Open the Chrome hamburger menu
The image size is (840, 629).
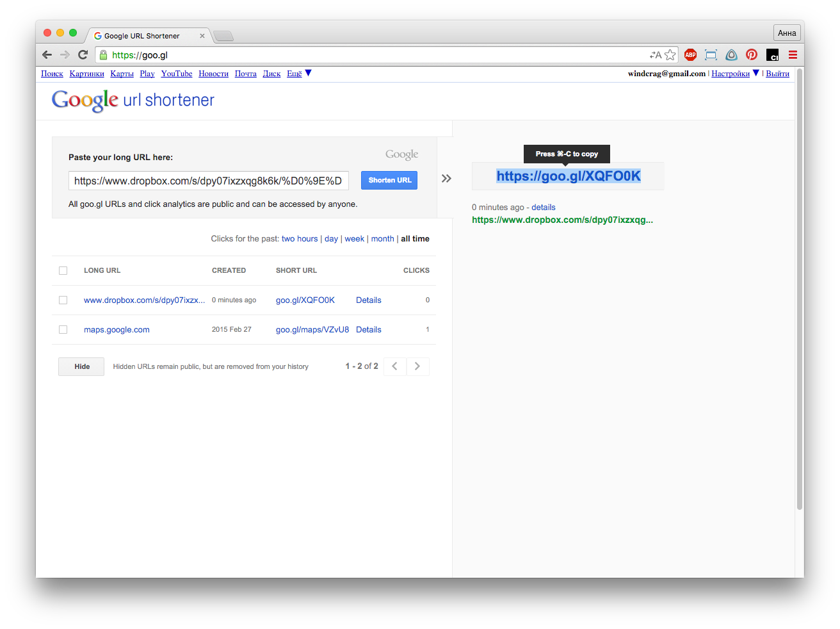793,55
